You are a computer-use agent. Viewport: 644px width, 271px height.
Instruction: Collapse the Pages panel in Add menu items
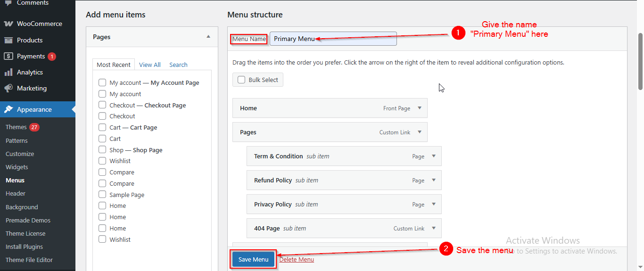[x=208, y=37]
